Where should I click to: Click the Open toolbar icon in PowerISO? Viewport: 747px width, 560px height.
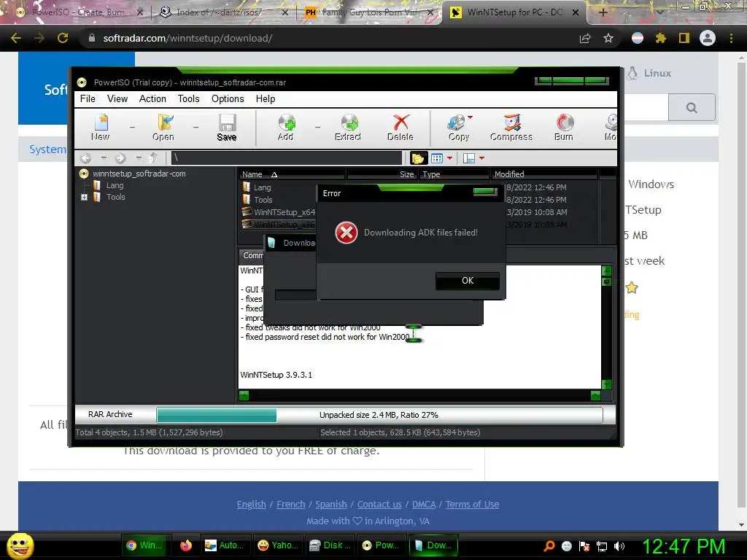[x=163, y=128]
